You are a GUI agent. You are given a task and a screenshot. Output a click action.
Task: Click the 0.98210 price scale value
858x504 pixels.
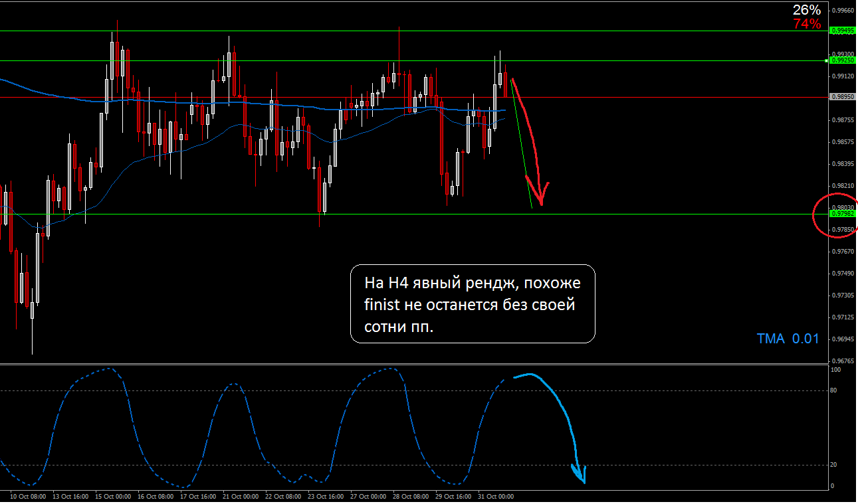[843, 186]
